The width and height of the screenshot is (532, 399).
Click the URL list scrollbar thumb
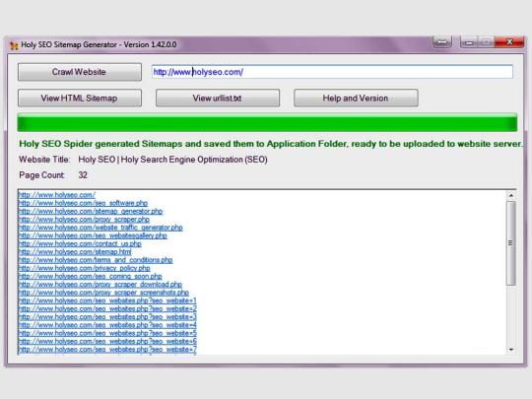point(511,243)
